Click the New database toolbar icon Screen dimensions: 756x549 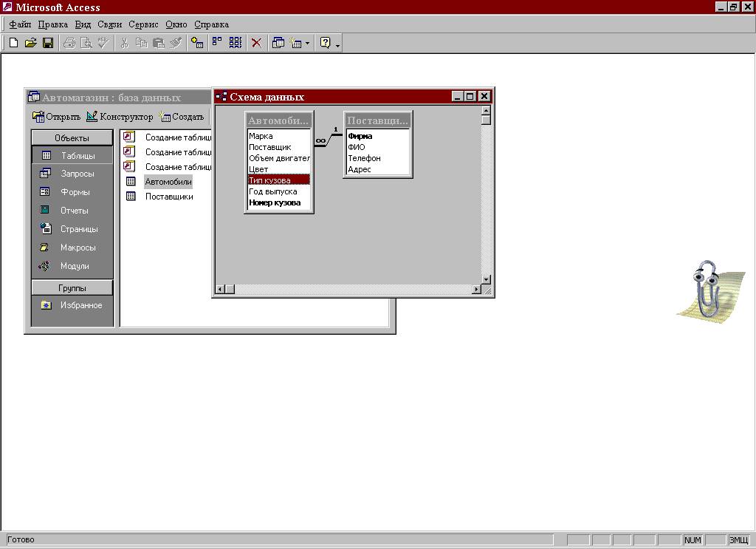pyautogui.click(x=13, y=43)
